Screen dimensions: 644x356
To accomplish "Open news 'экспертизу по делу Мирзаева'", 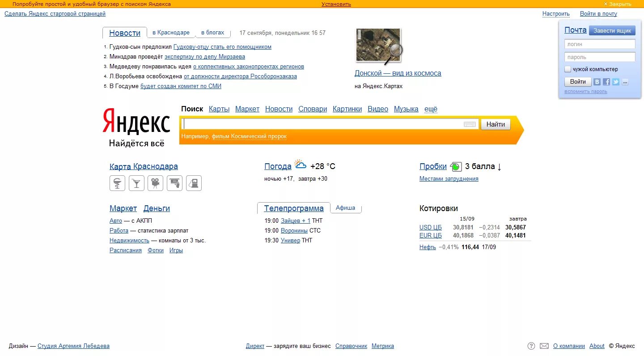I will click(205, 56).
